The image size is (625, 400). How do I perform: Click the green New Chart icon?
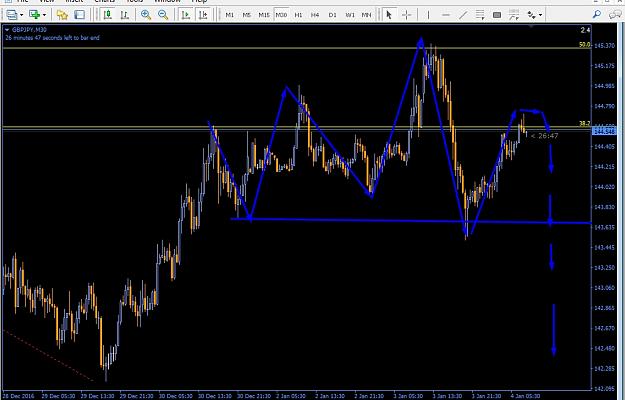35,15
